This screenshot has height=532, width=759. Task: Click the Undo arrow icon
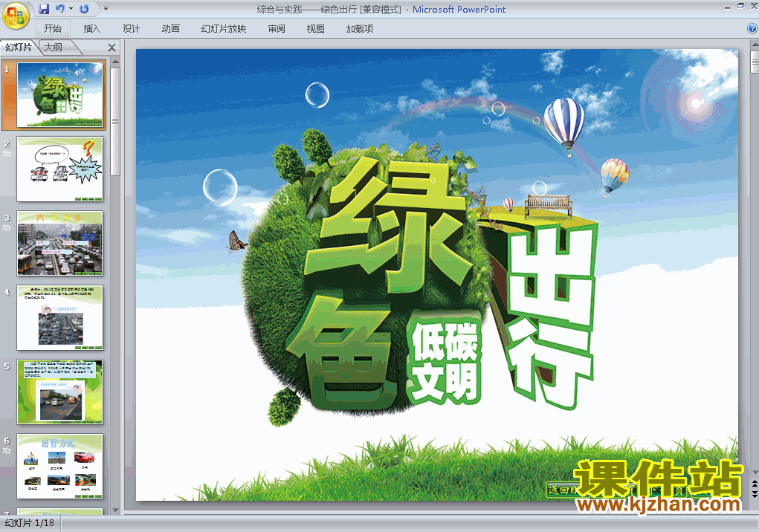coord(60,9)
